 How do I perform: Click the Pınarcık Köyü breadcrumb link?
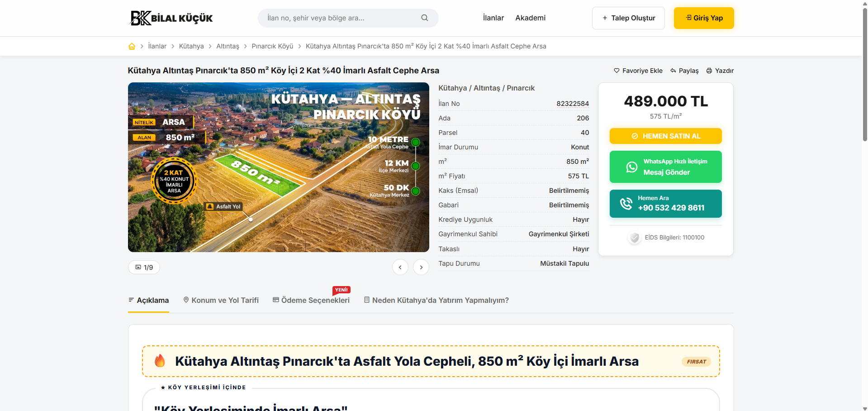click(272, 46)
